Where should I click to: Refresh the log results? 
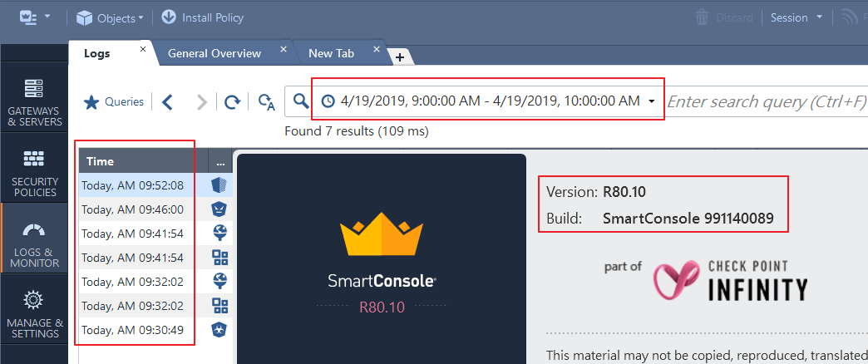click(x=233, y=101)
